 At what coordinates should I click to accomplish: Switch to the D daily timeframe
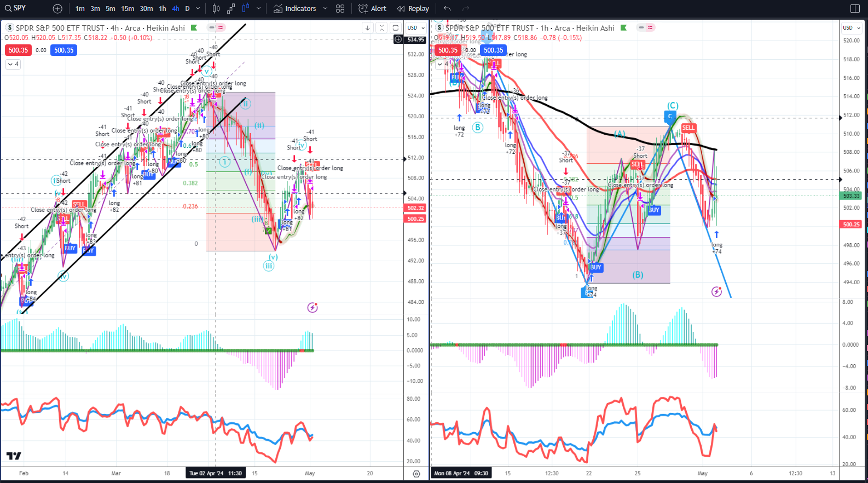187,9
